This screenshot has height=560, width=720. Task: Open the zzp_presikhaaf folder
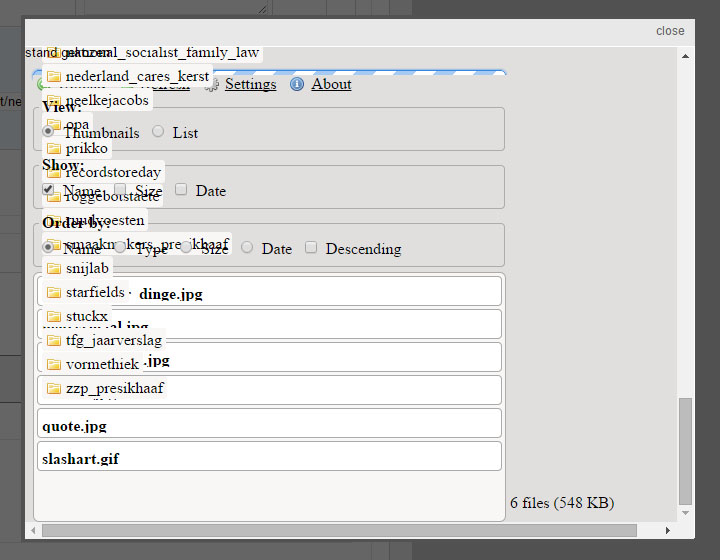pyautogui.click(x=105, y=388)
